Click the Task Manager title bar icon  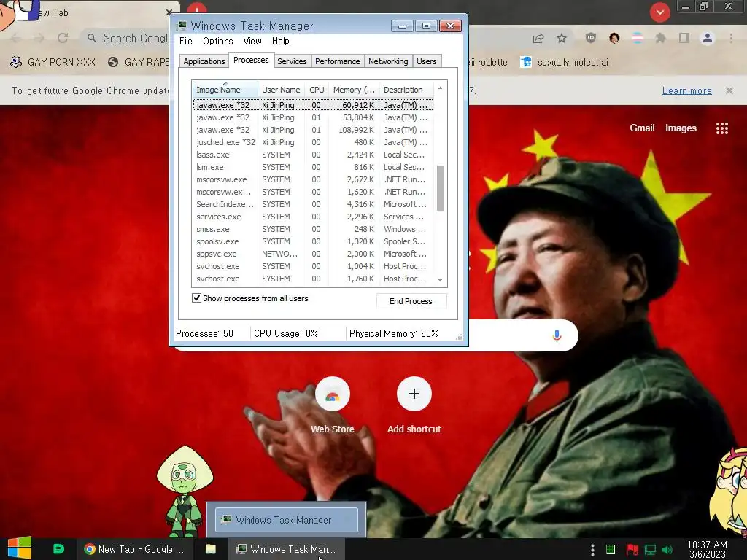pos(182,26)
